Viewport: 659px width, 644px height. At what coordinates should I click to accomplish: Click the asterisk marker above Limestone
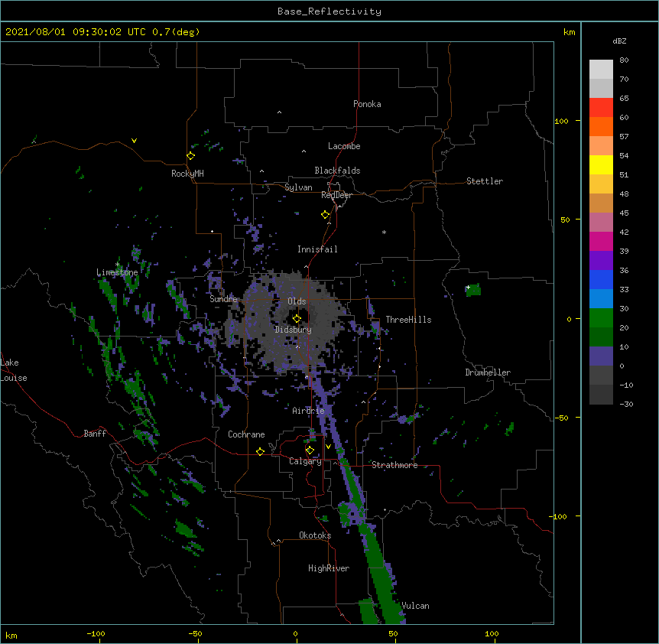[x=117, y=265]
